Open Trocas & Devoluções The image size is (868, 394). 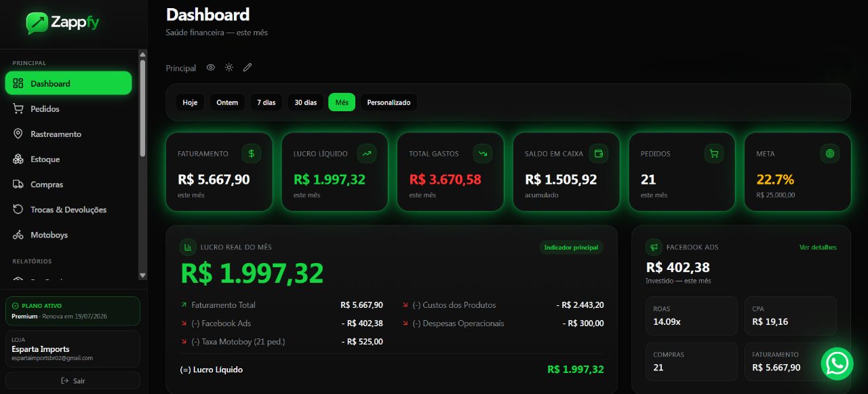coord(68,210)
